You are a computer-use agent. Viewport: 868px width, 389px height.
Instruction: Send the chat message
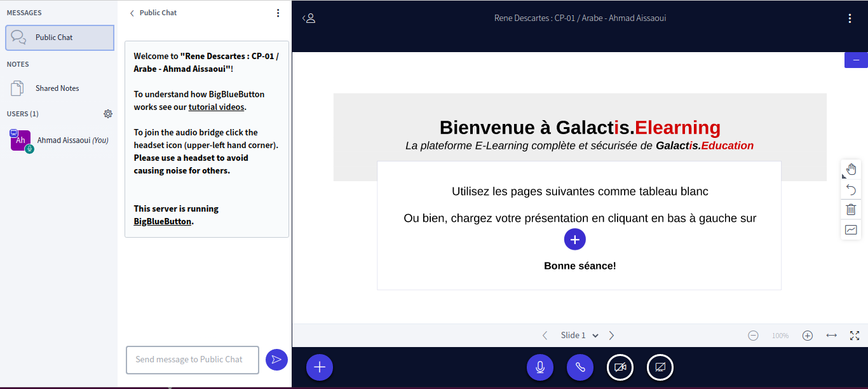pos(276,360)
